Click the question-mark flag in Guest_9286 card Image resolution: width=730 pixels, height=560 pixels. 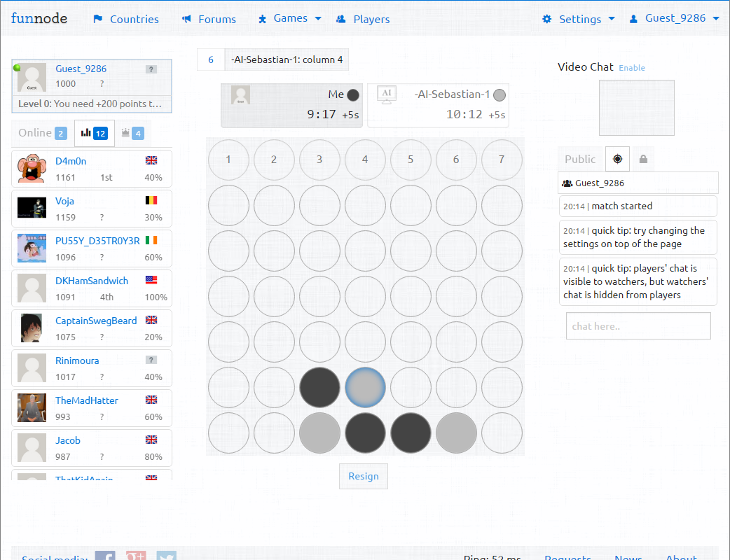[151, 69]
